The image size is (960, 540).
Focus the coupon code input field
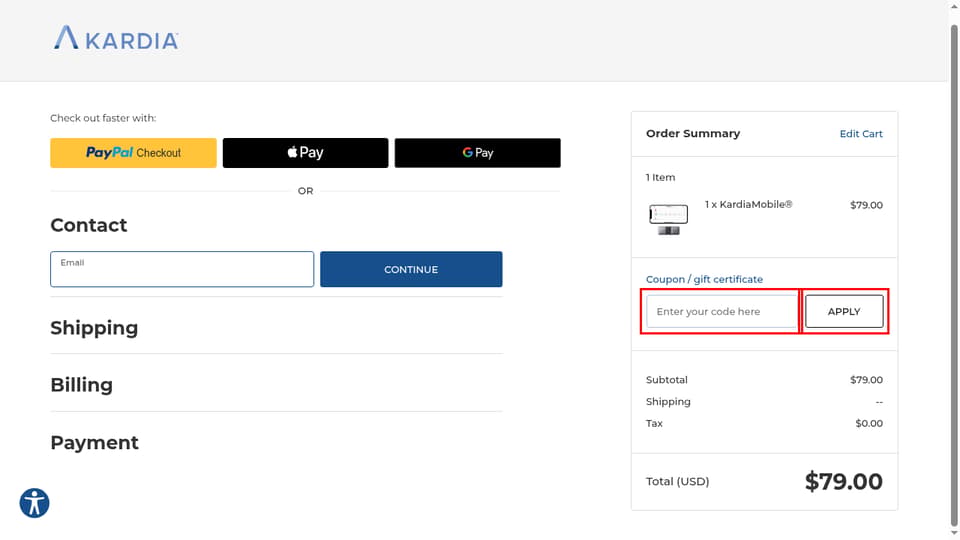pyautogui.click(x=722, y=312)
